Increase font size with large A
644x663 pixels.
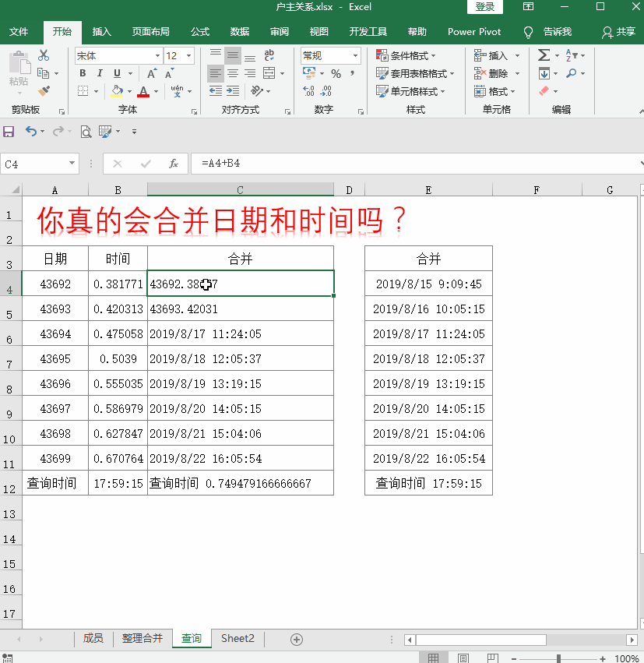(x=152, y=73)
